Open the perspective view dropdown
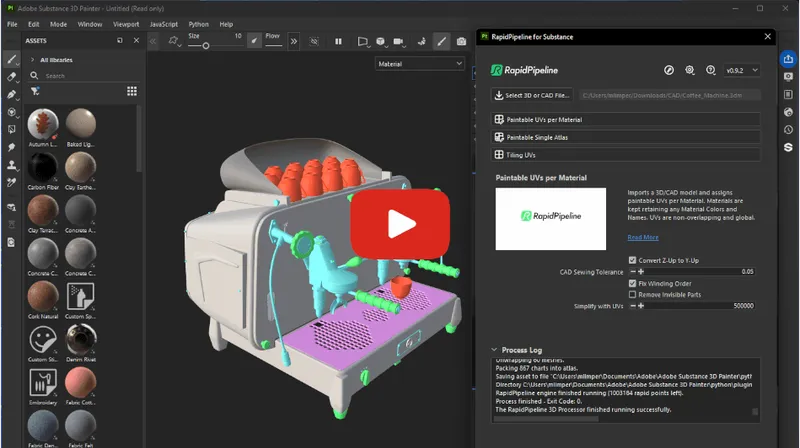 coord(363,41)
